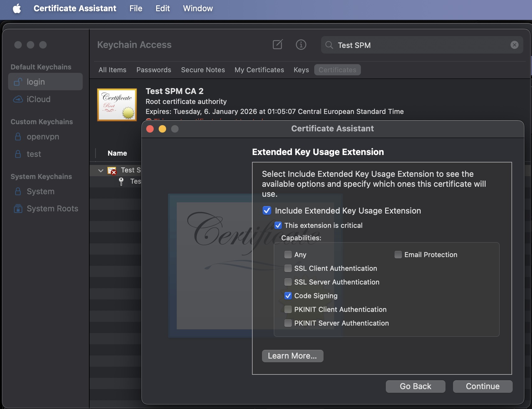Image resolution: width=532 pixels, height=409 pixels.
Task: Click the invalid certificate icon in list
Action: point(112,171)
